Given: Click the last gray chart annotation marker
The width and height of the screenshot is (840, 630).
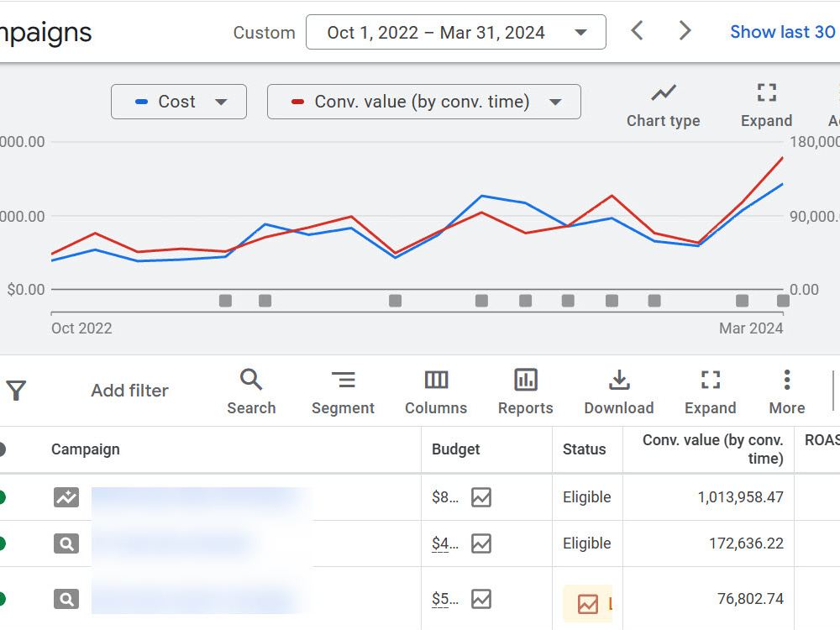Looking at the screenshot, I should click(783, 301).
